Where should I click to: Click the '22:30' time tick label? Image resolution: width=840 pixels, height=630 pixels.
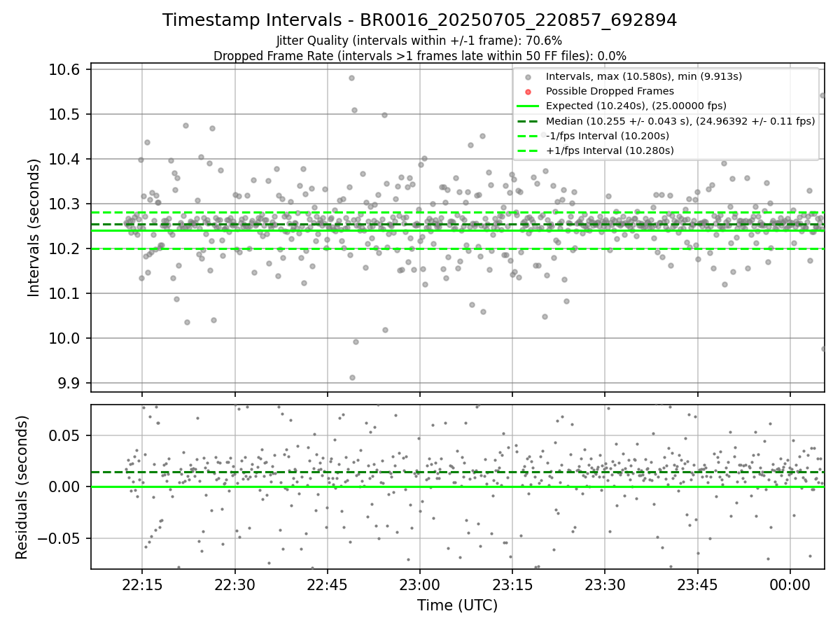pos(234,584)
